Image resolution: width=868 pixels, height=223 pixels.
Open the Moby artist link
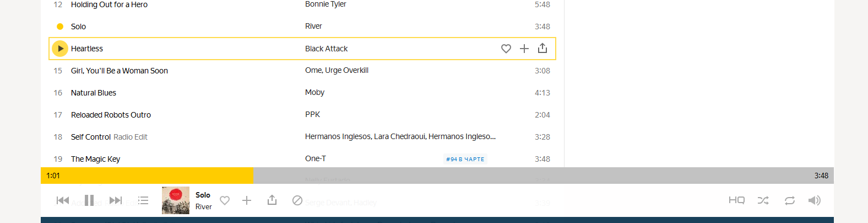coord(314,92)
